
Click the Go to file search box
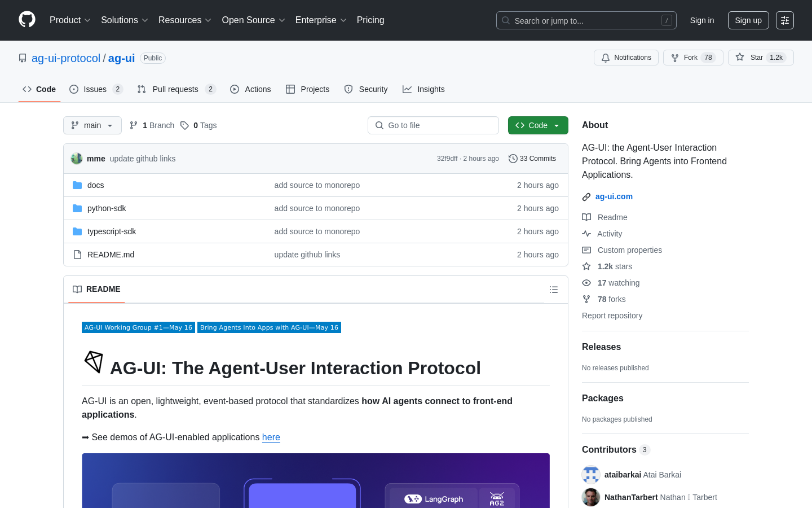[x=433, y=125]
